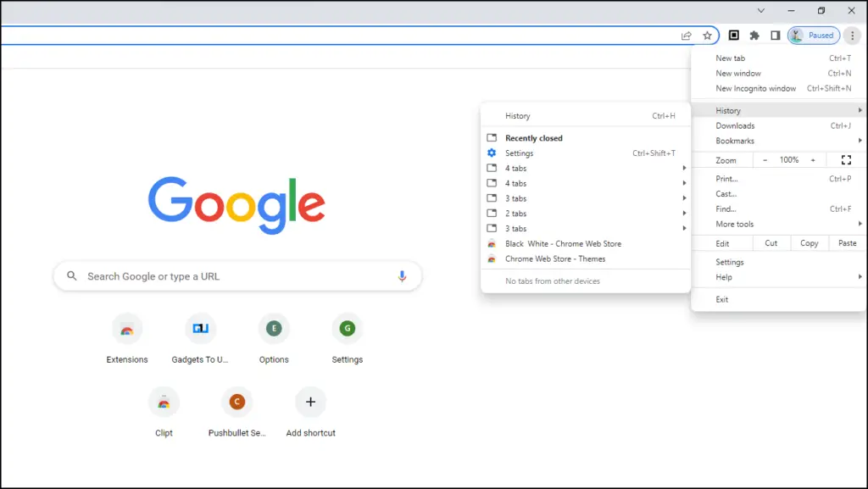Click the magnifier icon in search box
Screen dimensions: 868x489
pos(72,275)
